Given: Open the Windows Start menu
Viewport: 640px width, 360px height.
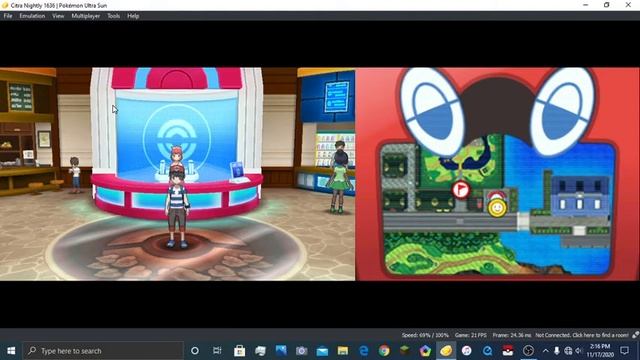Looking at the screenshot, I should (11, 351).
